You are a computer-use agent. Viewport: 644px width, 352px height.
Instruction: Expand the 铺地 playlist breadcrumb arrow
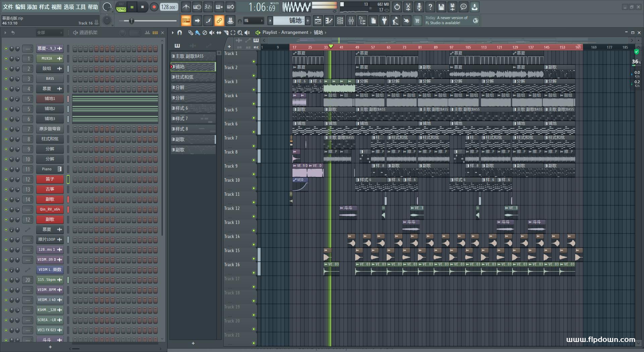tap(326, 33)
